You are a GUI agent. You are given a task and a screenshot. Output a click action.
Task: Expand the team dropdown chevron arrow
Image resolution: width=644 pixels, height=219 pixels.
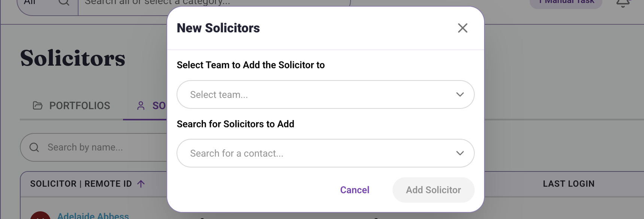pos(460,94)
